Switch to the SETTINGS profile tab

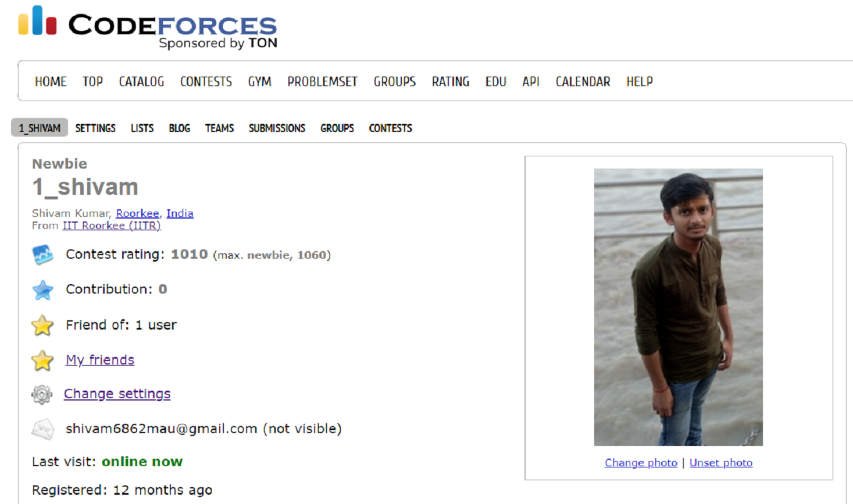tap(95, 128)
